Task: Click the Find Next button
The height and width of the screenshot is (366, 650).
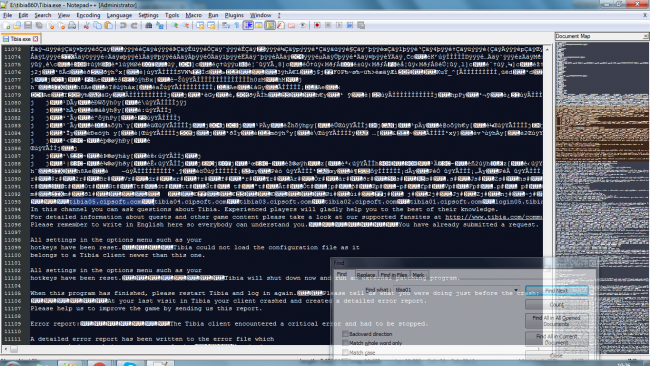Action: (x=557, y=291)
